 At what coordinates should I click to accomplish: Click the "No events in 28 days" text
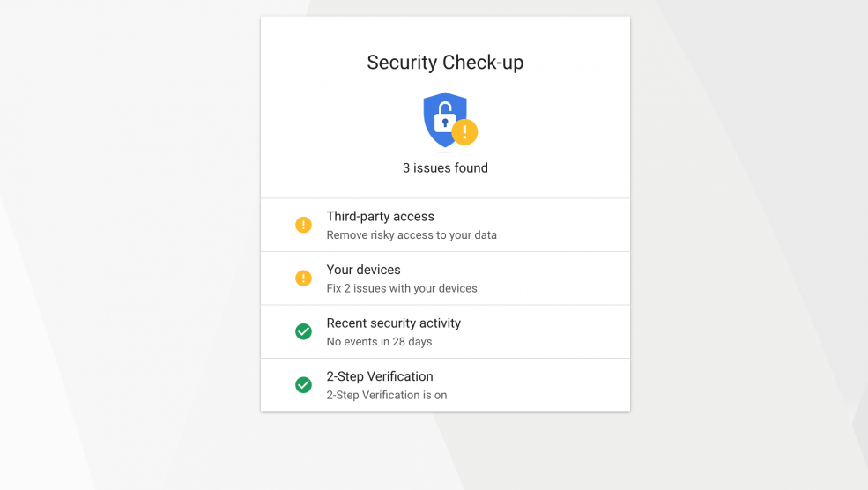click(379, 342)
